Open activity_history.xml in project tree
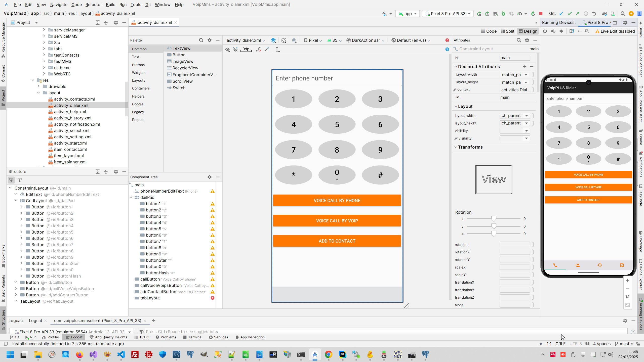This screenshot has height=362, width=644. point(72,118)
